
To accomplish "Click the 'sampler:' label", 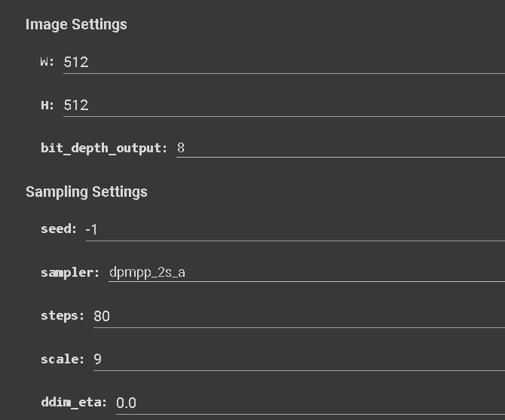I will [70, 273].
